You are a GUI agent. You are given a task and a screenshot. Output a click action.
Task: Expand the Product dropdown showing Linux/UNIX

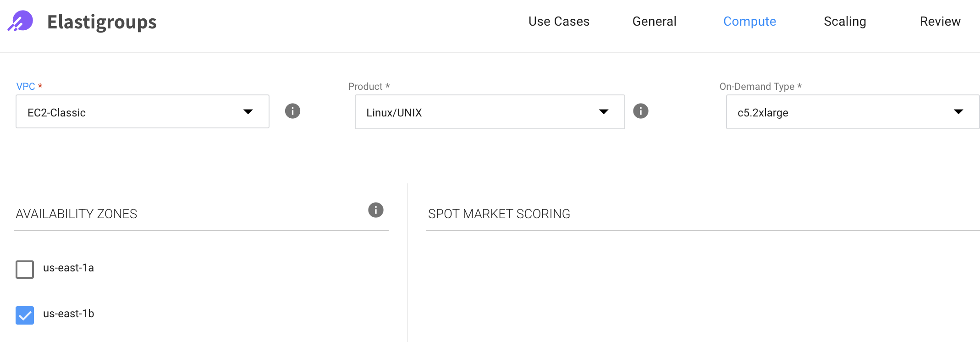pos(489,112)
